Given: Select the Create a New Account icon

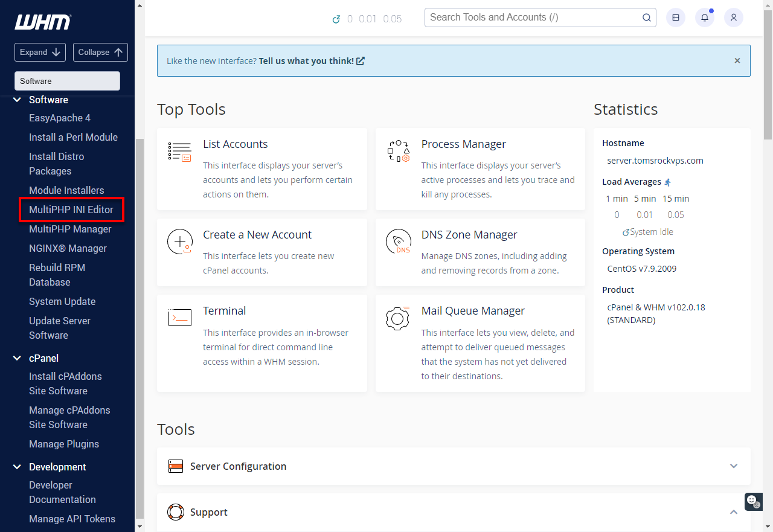Looking at the screenshot, I should tap(179, 242).
